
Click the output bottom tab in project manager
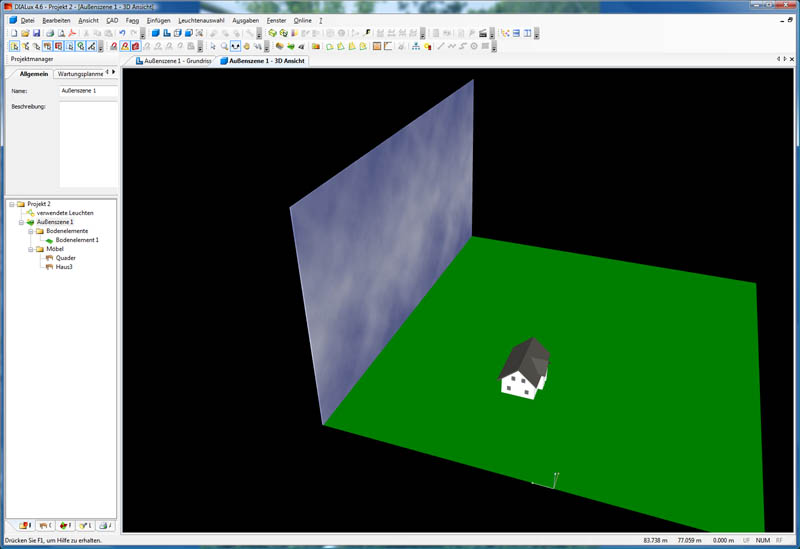pyautogui.click(x=105, y=525)
